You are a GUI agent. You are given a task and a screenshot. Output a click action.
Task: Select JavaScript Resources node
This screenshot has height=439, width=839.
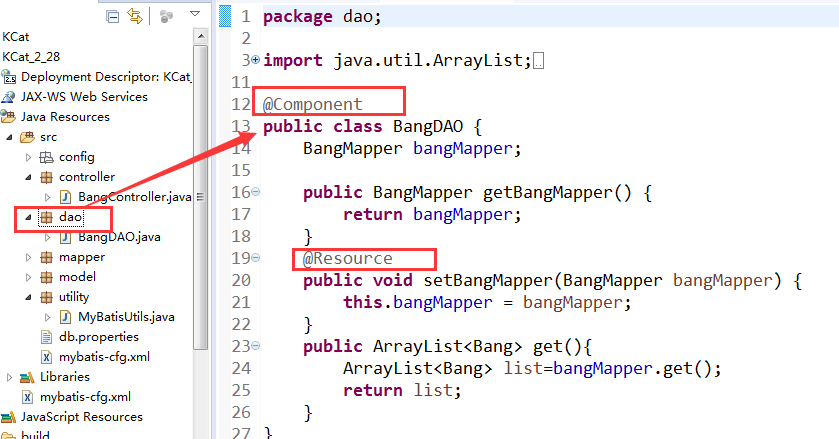82,417
